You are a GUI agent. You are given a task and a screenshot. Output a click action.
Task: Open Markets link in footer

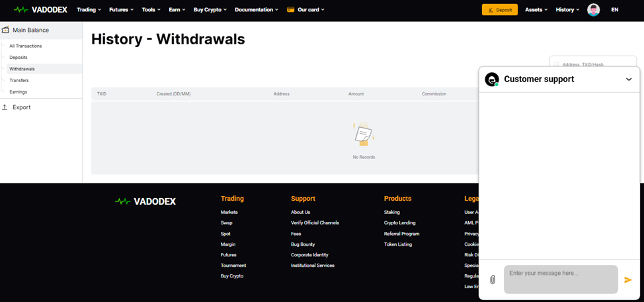coord(229,213)
